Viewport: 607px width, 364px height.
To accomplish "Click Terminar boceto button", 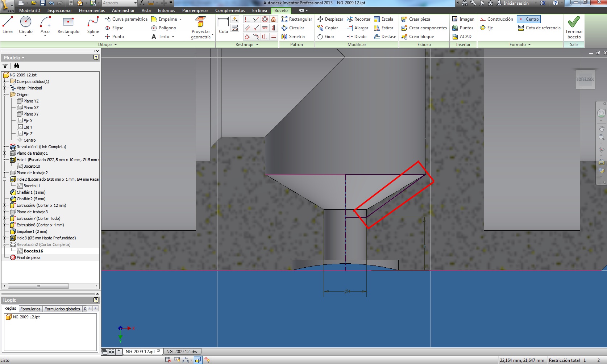I will [574, 28].
